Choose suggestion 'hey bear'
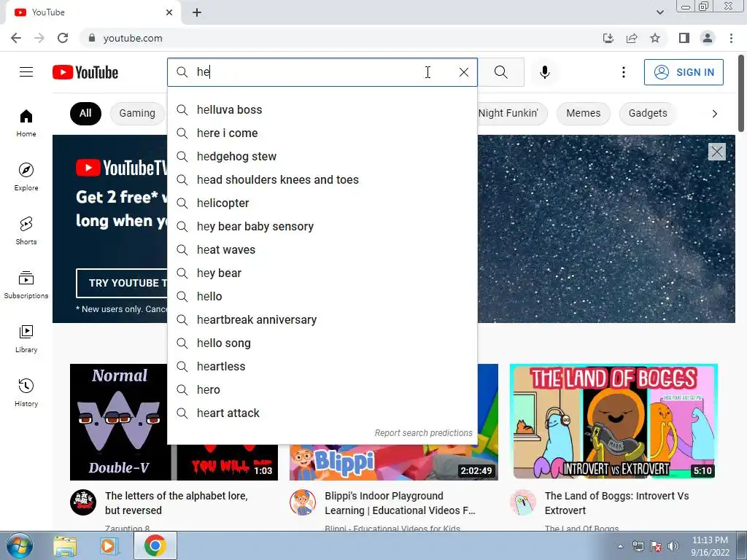The height and width of the screenshot is (560, 747). click(322, 273)
